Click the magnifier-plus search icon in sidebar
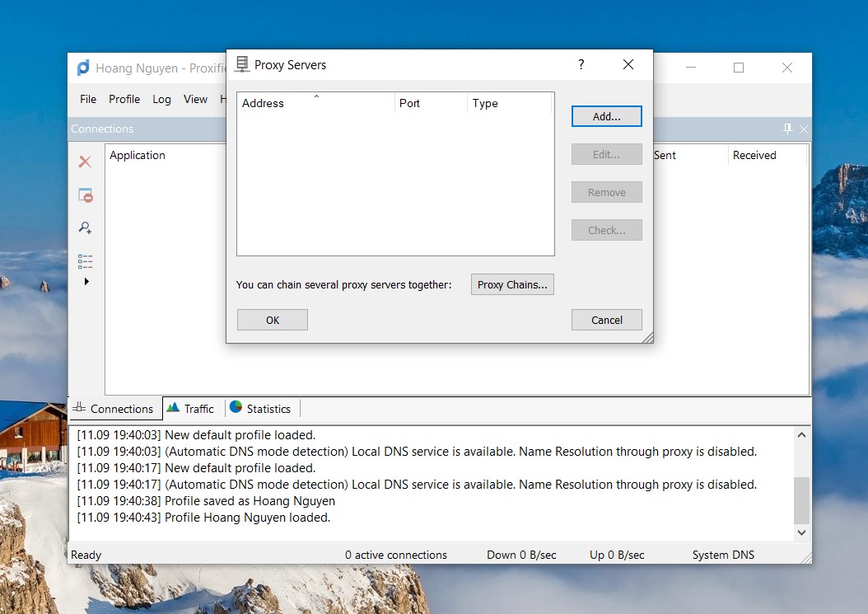Image resolution: width=868 pixels, height=614 pixels. click(x=85, y=227)
